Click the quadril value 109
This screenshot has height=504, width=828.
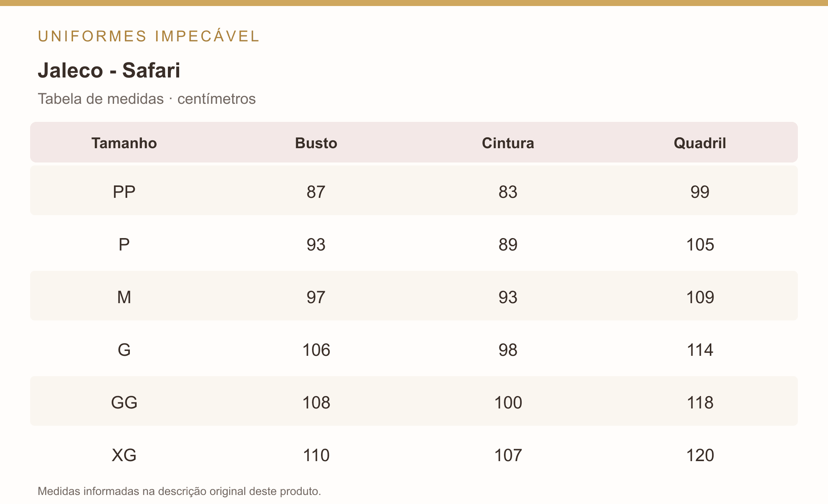700,297
